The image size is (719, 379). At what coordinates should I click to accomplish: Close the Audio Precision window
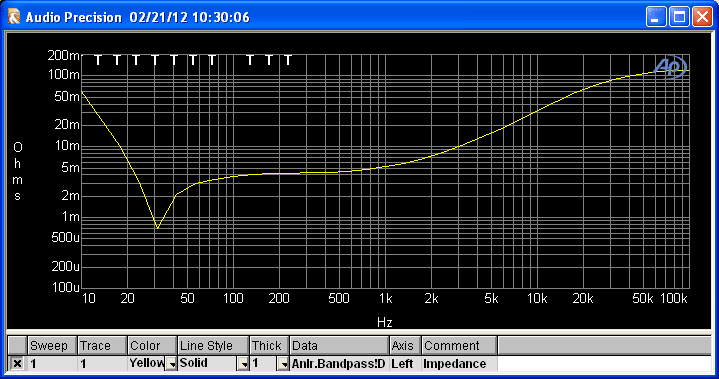(702, 18)
